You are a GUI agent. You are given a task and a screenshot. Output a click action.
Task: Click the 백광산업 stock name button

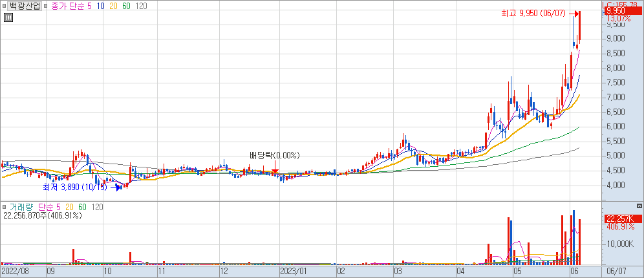(x=25, y=6)
